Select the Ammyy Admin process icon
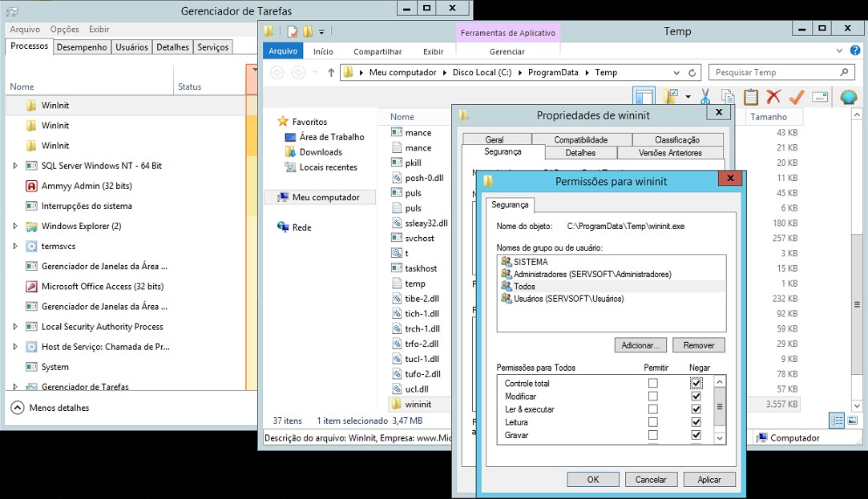Screen dimensions: 868x499 pos(31,186)
